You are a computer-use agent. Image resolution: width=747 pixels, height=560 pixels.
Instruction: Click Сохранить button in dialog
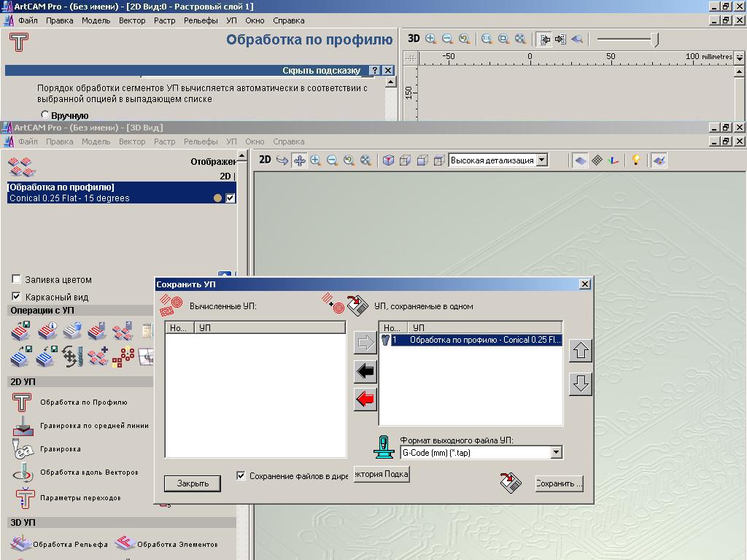560,483
